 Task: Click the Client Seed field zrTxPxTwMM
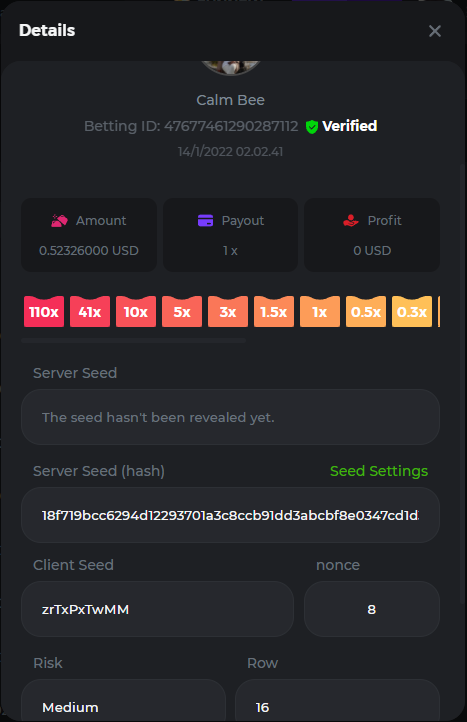coord(157,609)
